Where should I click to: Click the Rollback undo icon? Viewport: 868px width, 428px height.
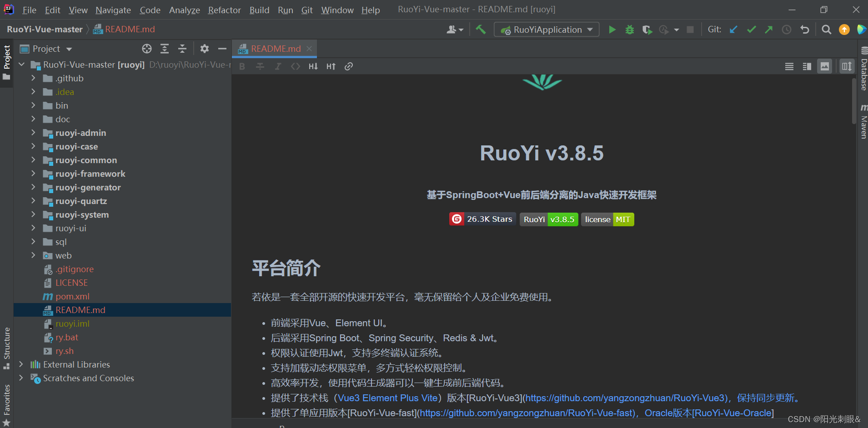(x=805, y=30)
